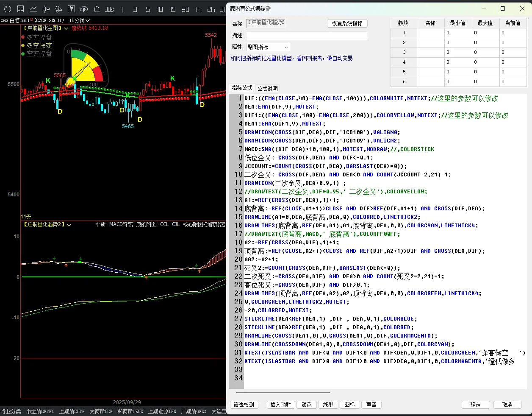Open the 大商所DCE exchange tab
The height and width of the screenshot is (416, 532).
pyautogui.click(x=101, y=411)
